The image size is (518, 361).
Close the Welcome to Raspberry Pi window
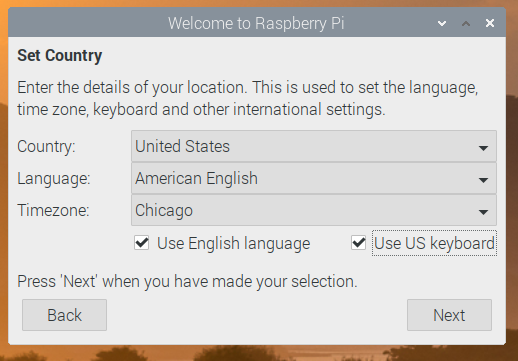[490, 23]
